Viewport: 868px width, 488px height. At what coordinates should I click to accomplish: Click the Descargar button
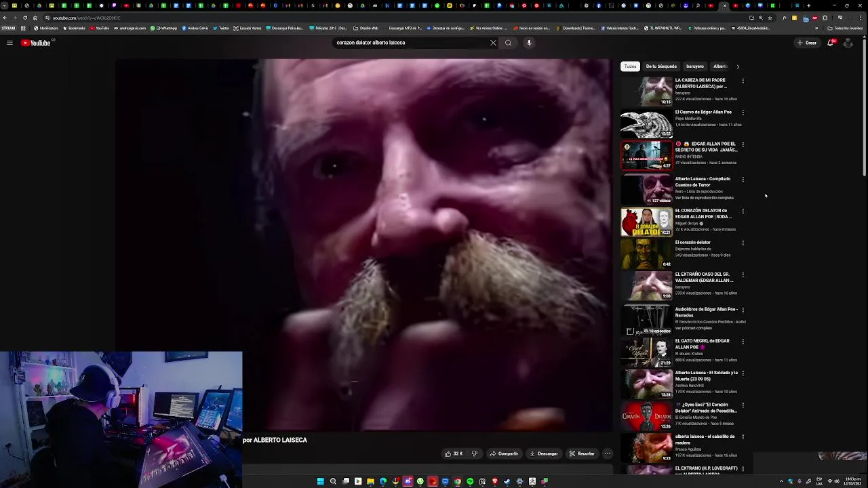[x=544, y=453]
